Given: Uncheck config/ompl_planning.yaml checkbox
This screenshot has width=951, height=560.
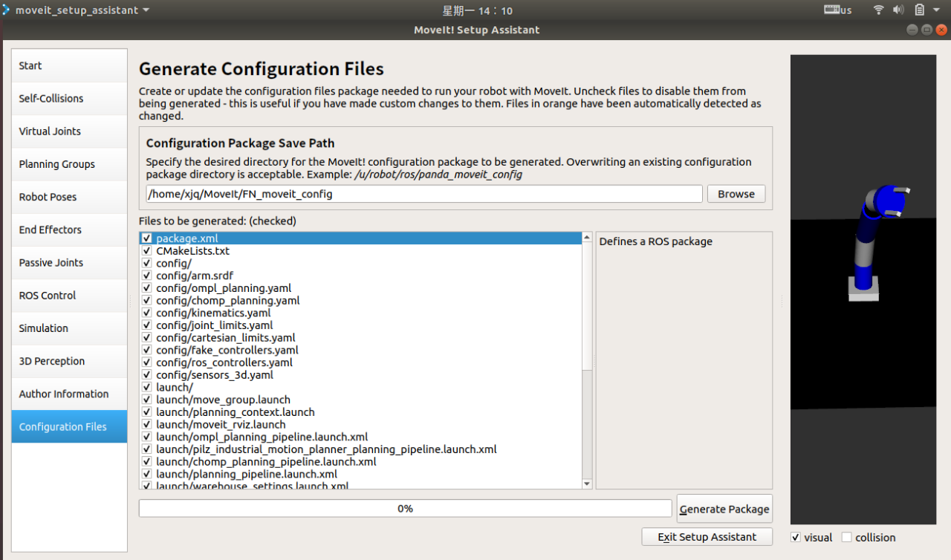Looking at the screenshot, I should pos(147,288).
